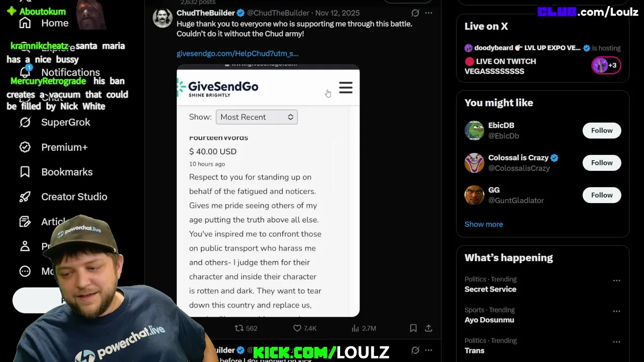The image size is (644, 362).
Task: Open the givesendgo.com/HelpChud link
Action: coord(237,53)
